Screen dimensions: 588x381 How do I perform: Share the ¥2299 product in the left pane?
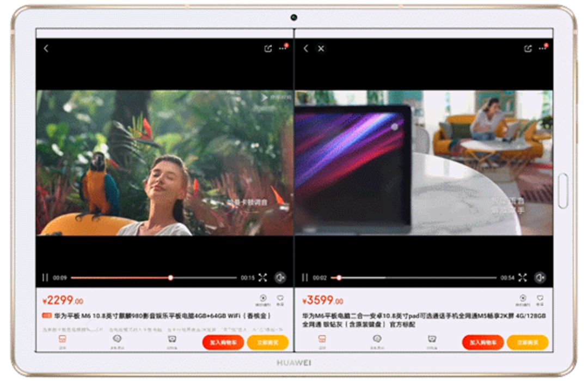tap(268, 49)
